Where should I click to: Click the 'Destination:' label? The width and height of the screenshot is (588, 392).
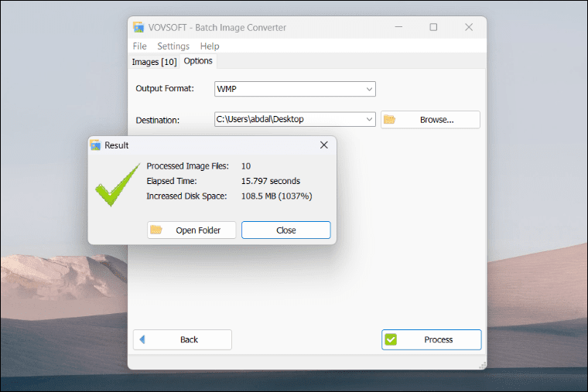tap(158, 121)
